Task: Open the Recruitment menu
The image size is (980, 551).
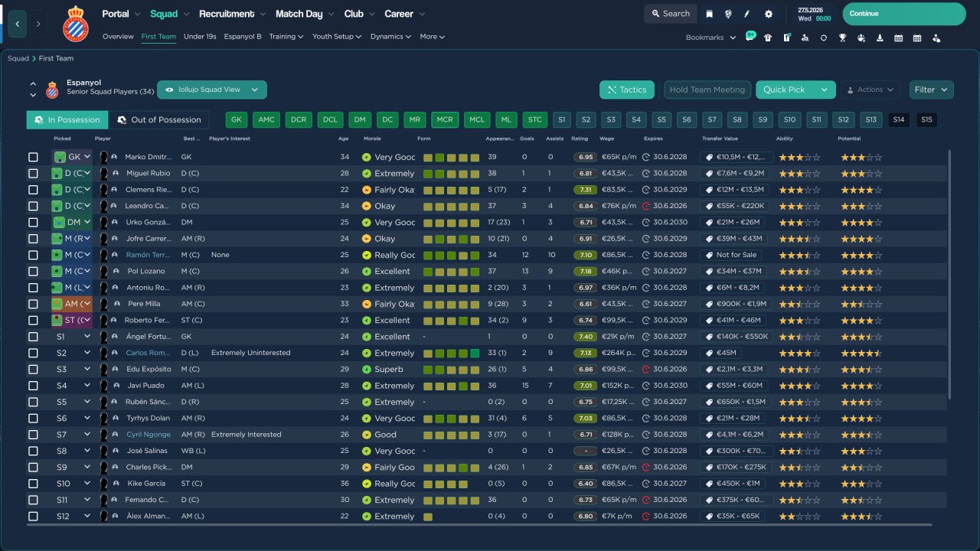Action: [232, 14]
